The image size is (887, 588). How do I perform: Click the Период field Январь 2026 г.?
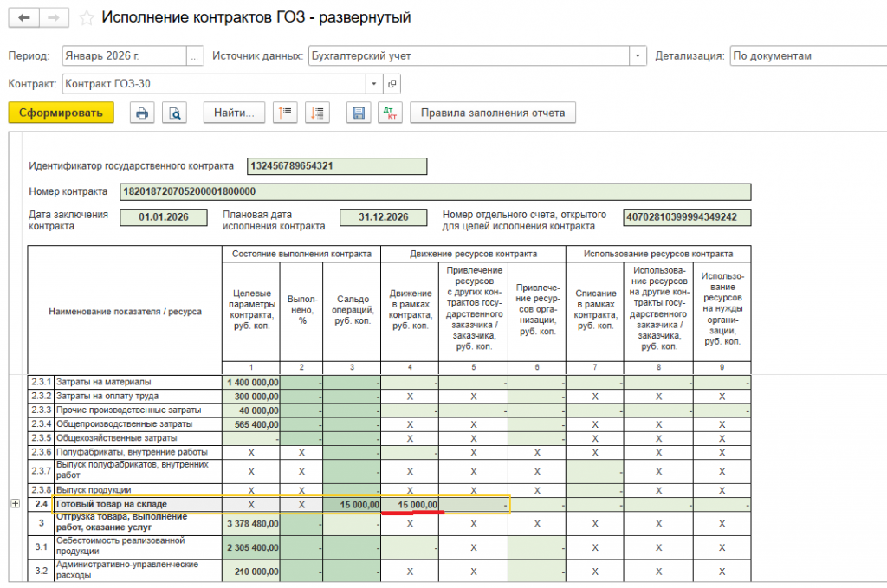click(x=124, y=56)
